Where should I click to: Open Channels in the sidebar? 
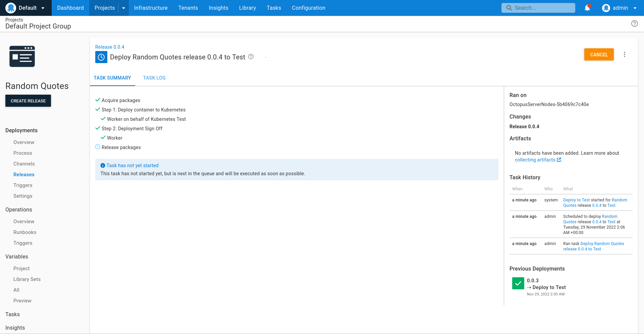24,164
